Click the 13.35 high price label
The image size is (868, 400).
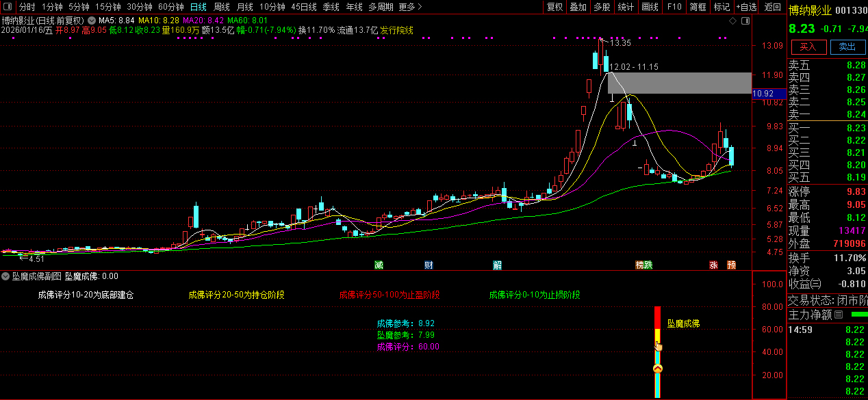pos(621,43)
